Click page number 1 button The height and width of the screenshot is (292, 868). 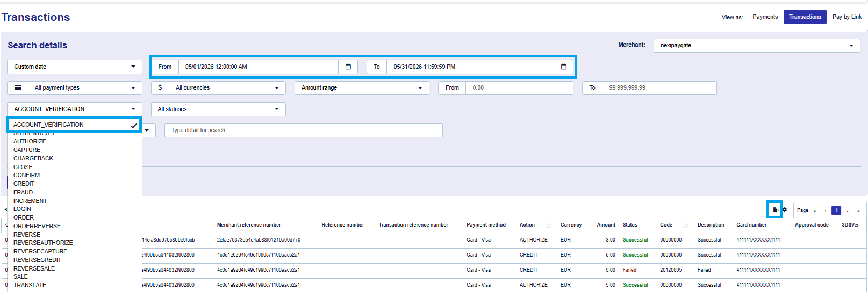point(836,210)
